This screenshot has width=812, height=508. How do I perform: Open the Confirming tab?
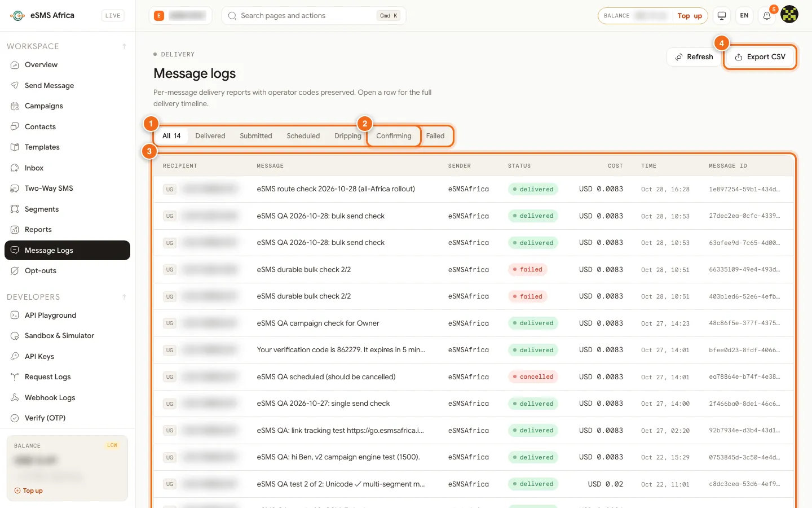394,136
